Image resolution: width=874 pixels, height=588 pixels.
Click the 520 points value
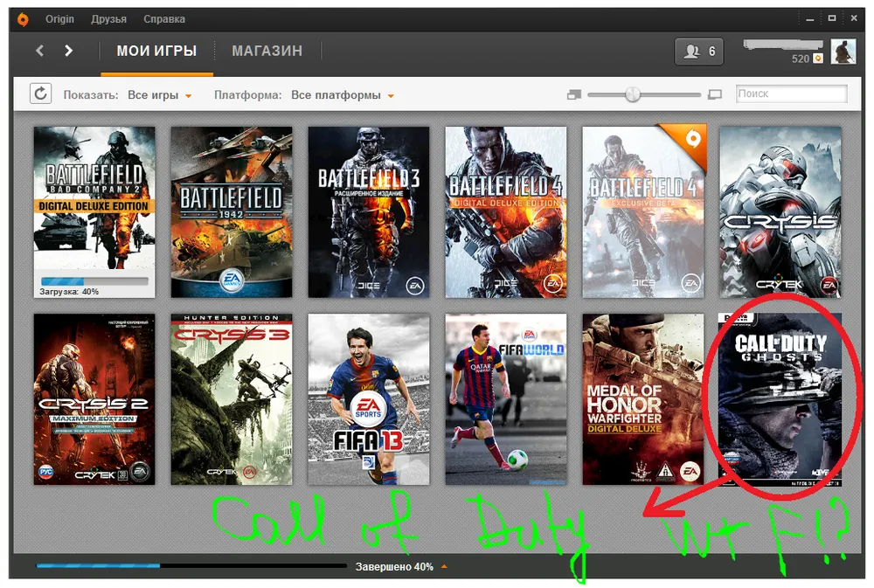pos(801,59)
